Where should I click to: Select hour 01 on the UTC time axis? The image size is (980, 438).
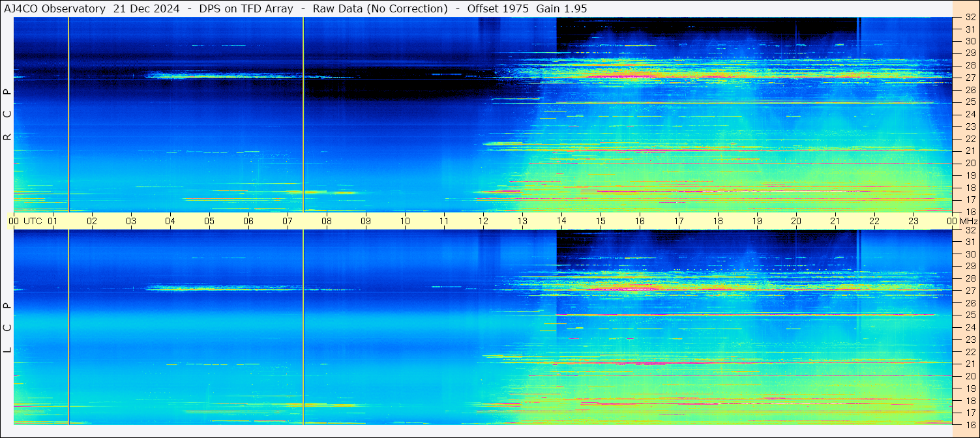point(53,221)
